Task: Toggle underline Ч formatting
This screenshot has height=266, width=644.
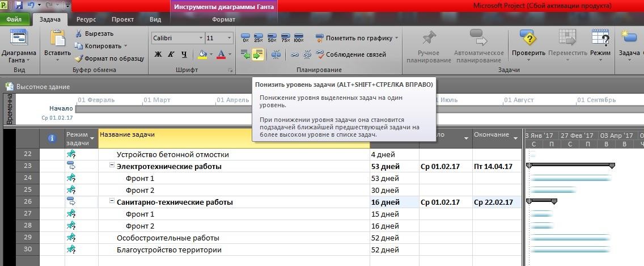Action: pos(184,54)
